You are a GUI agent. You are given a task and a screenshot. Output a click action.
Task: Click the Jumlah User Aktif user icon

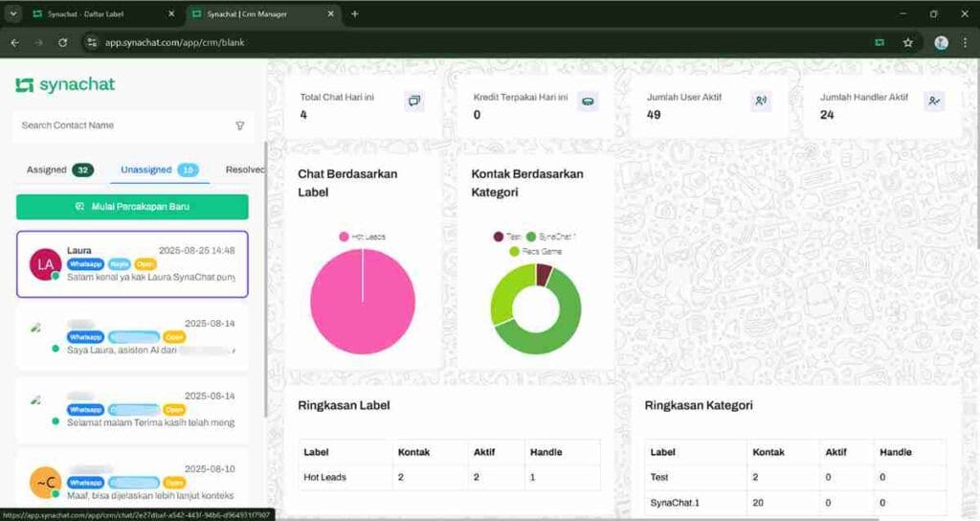point(761,101)
